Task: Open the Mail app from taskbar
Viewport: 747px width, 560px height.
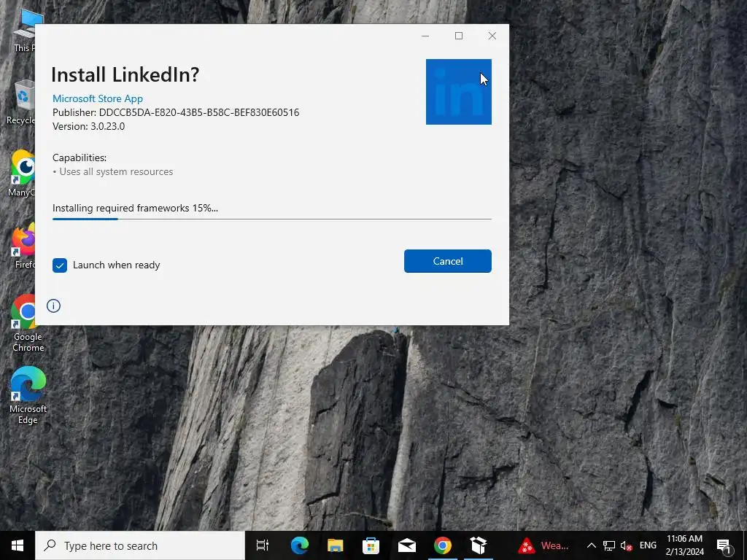Action: [407, 545]
